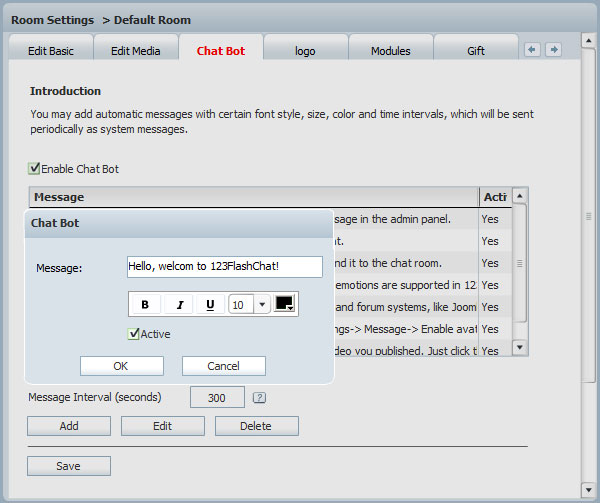Open the font size dropdown
The height and width of the screenshot is (503, 600).
click(x=262, y=305)
